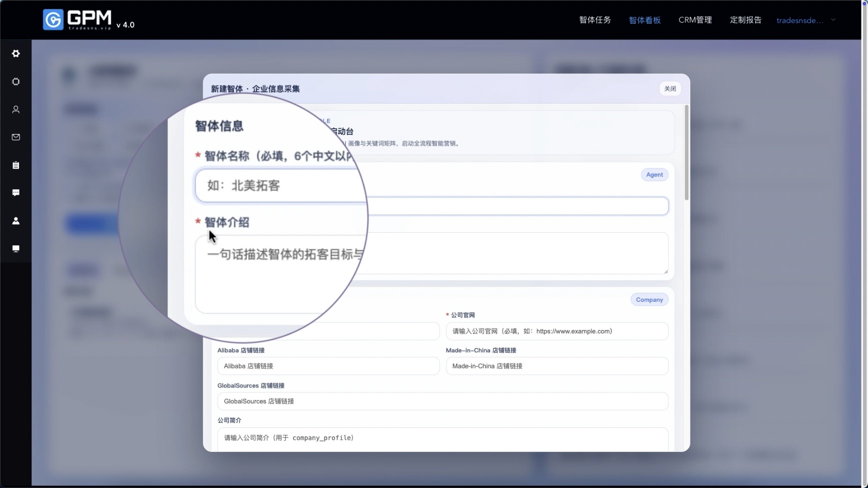The width and height of the screenshot is (868, 488).
Task: Open 定制报告 in top navigation
Action: (x=745, y=20)
